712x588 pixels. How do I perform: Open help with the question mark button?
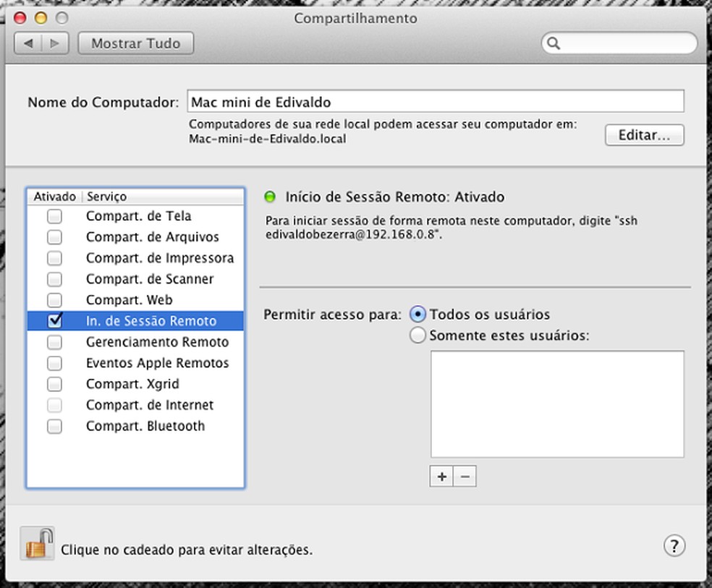coord(674,546)
